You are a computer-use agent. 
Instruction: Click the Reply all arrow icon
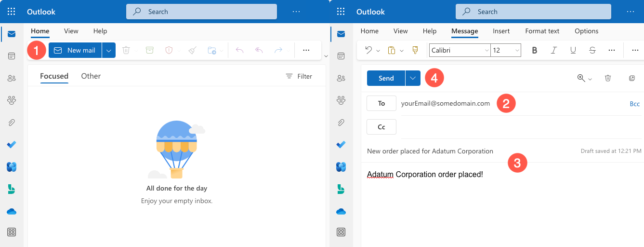(259, 50)
